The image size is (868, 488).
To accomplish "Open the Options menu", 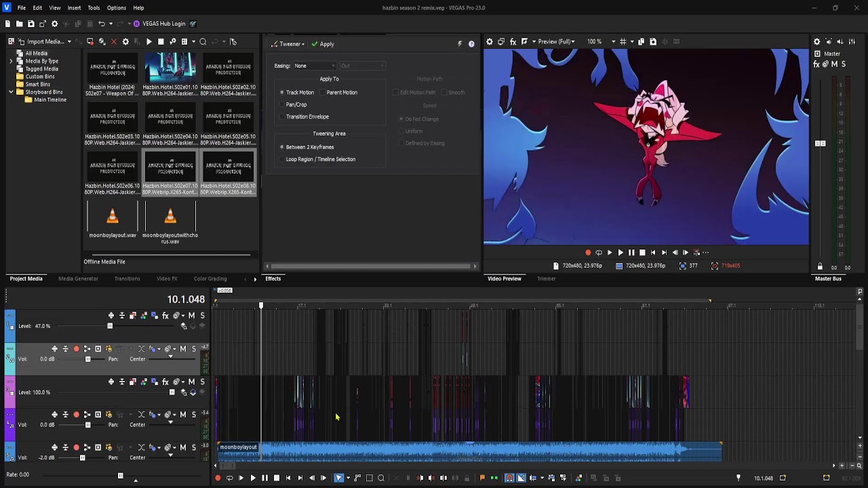I will click(116, 7).
